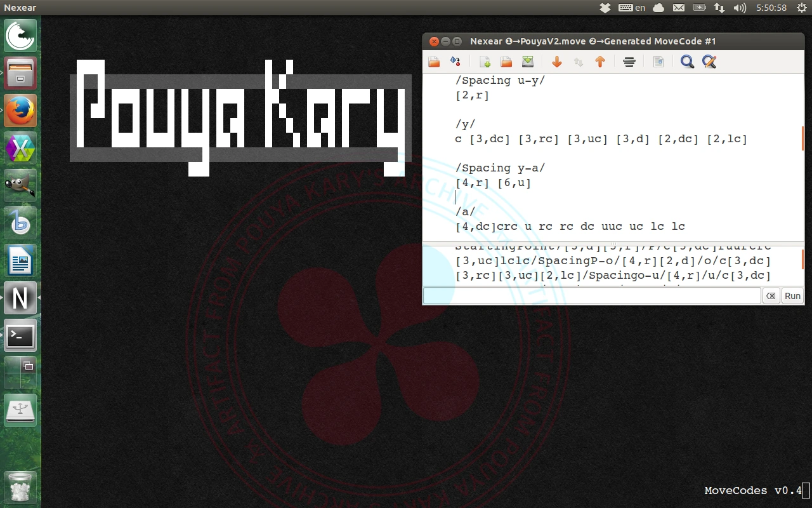Open the USB drive icon in the launcher

click(x=20, y=410)
